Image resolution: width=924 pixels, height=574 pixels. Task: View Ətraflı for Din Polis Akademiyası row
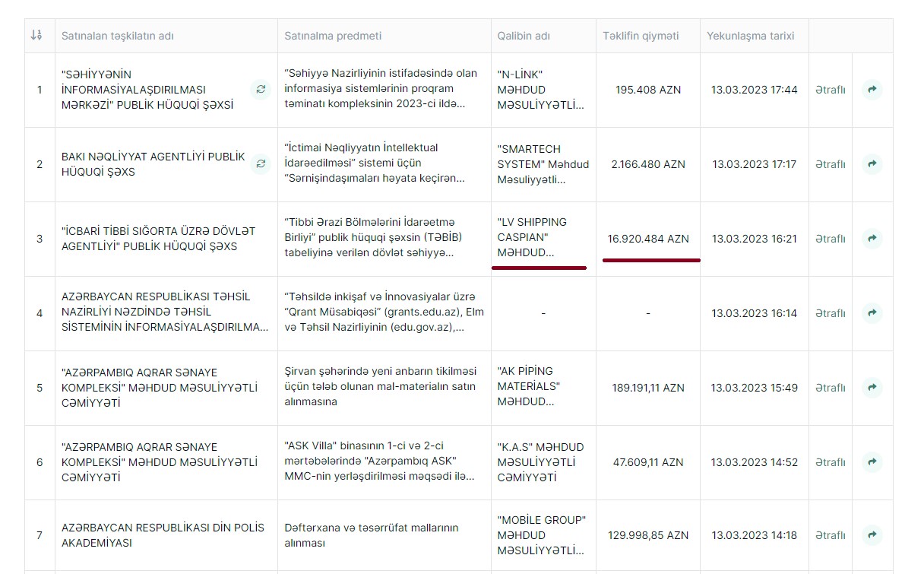coord(830,535)
